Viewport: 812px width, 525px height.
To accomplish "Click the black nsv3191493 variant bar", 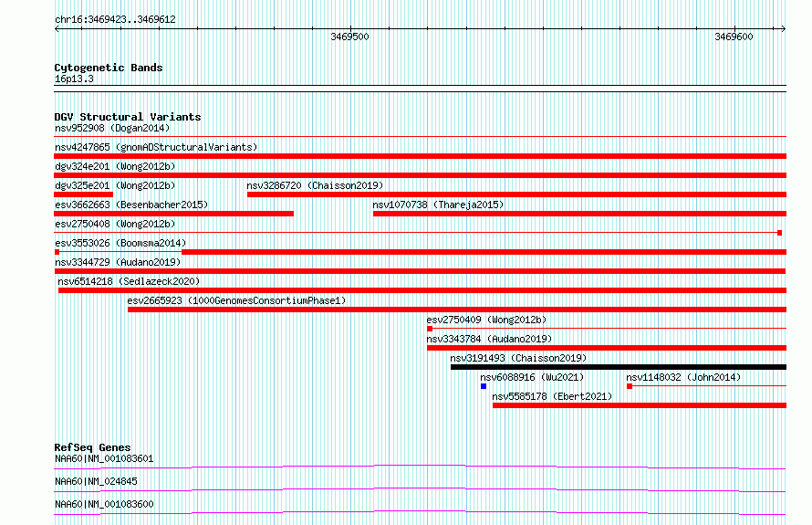I will 619,367.
